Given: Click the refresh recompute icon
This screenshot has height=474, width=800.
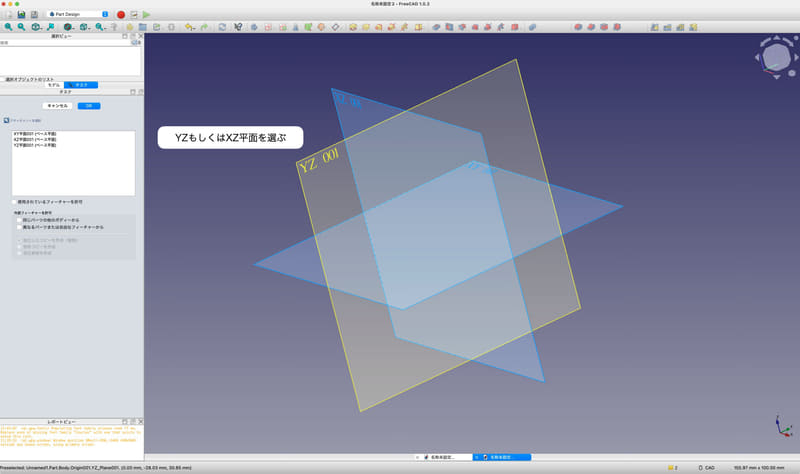Looking at the screenshot, I should (222, 27).
